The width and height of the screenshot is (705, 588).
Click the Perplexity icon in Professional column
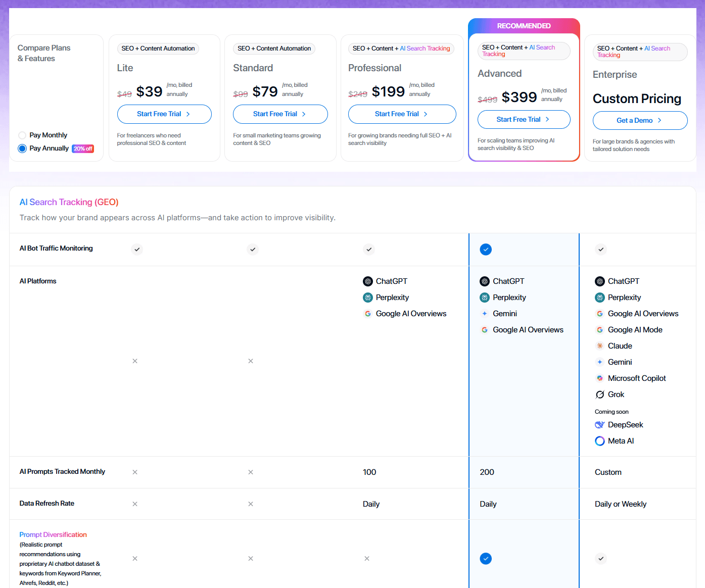[x=368, y=298]
